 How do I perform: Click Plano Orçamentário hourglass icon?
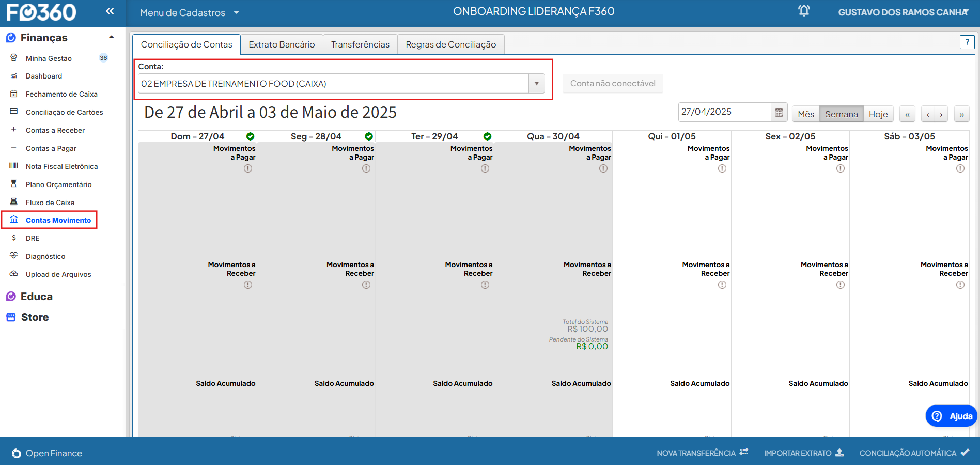[14, 184]
